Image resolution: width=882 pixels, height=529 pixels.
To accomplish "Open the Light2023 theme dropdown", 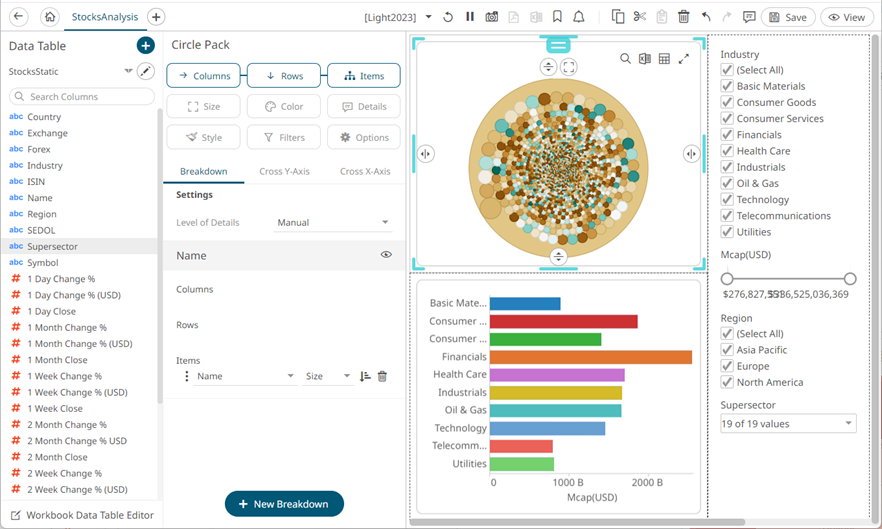I will [428, 17].
